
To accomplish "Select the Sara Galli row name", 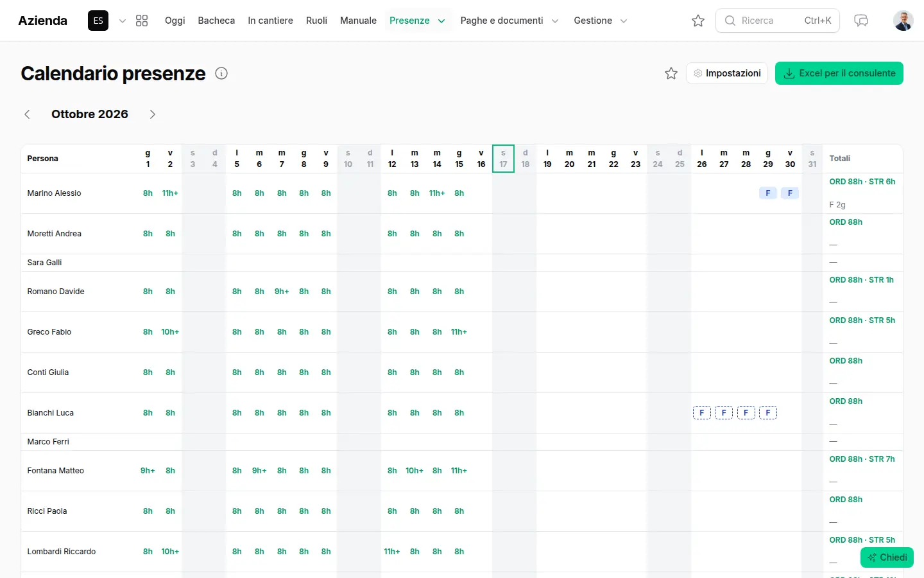I will click(44, 263).
